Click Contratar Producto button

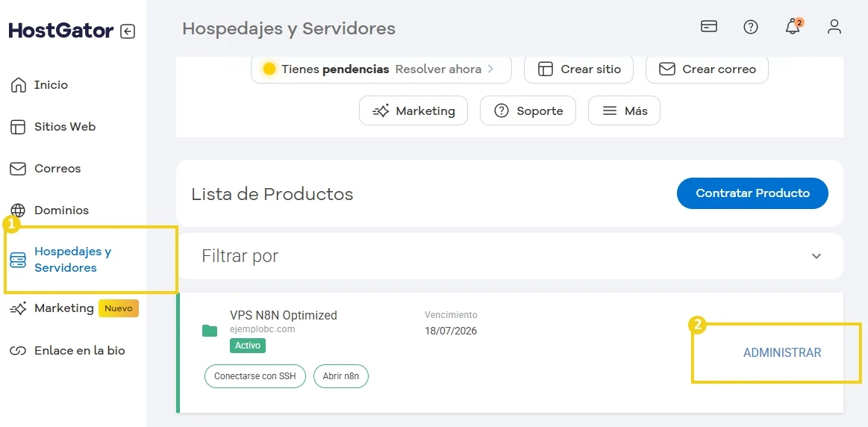pyautogui.click(x=752, y=193)
